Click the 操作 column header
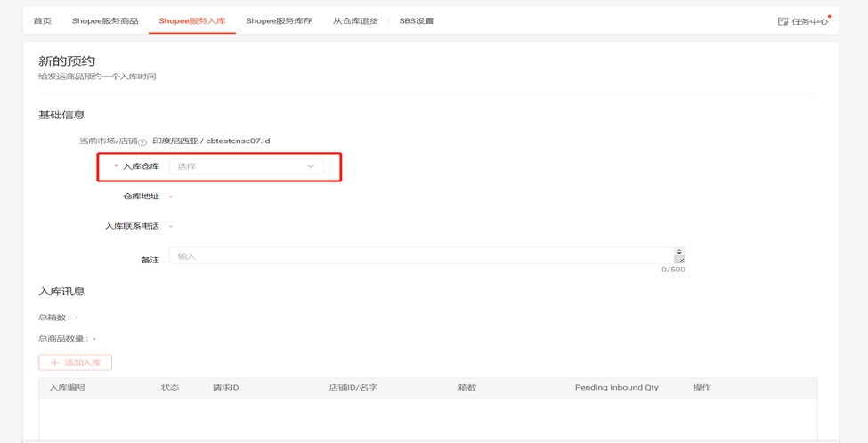 click(702, 388)
